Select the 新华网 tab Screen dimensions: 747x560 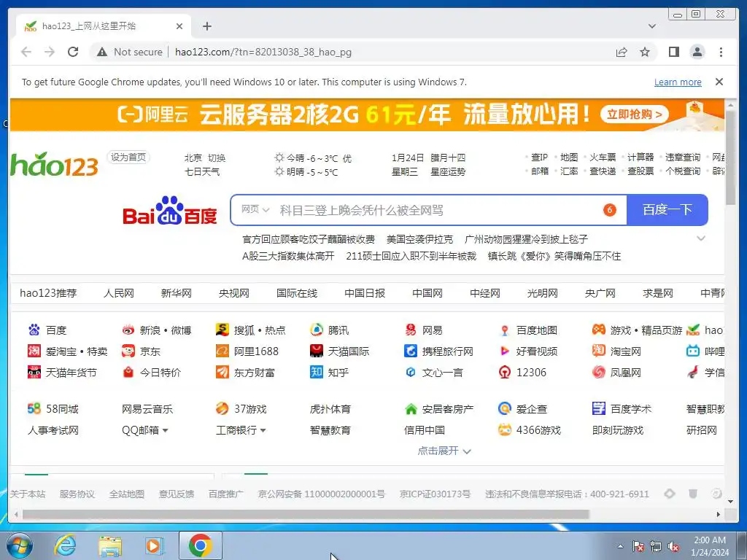click(x=177, y=293)
